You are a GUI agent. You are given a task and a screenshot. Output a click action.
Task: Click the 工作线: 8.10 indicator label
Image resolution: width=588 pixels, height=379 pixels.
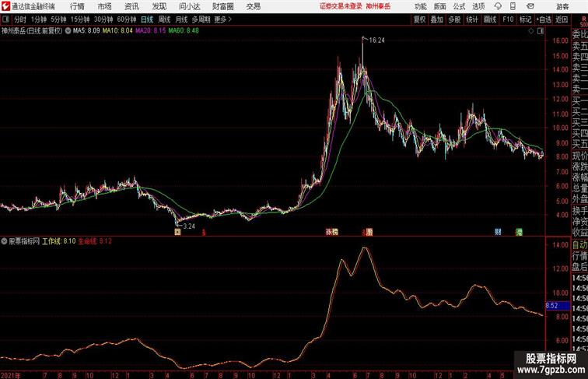[58, 241]
